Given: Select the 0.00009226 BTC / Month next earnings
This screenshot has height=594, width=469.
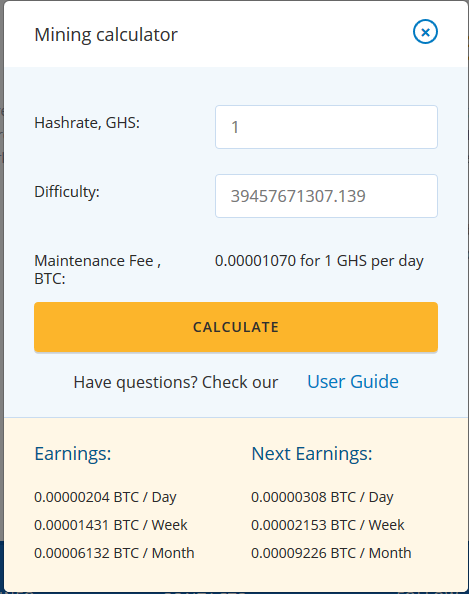Looking at the screenshot, I should pos(331,553).
